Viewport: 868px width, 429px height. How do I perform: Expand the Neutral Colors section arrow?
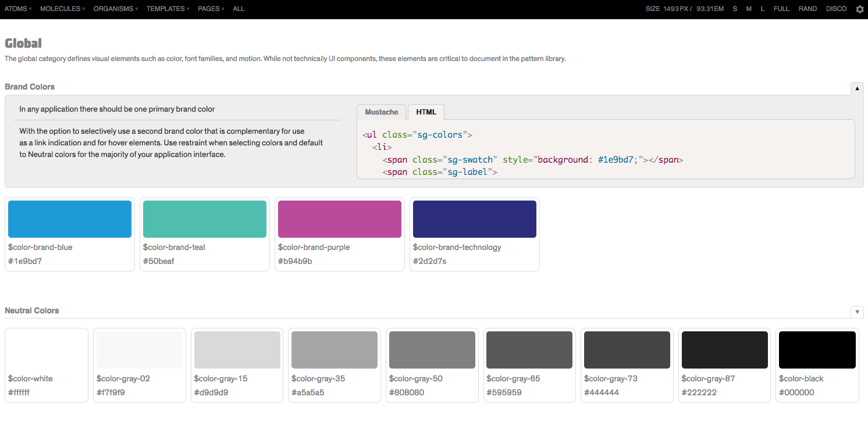(857, 312)
